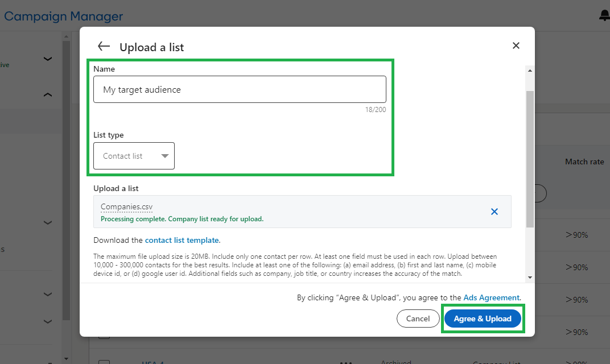
Task: Click the back arrow beside Upload a list
Action: pos(104,47)
